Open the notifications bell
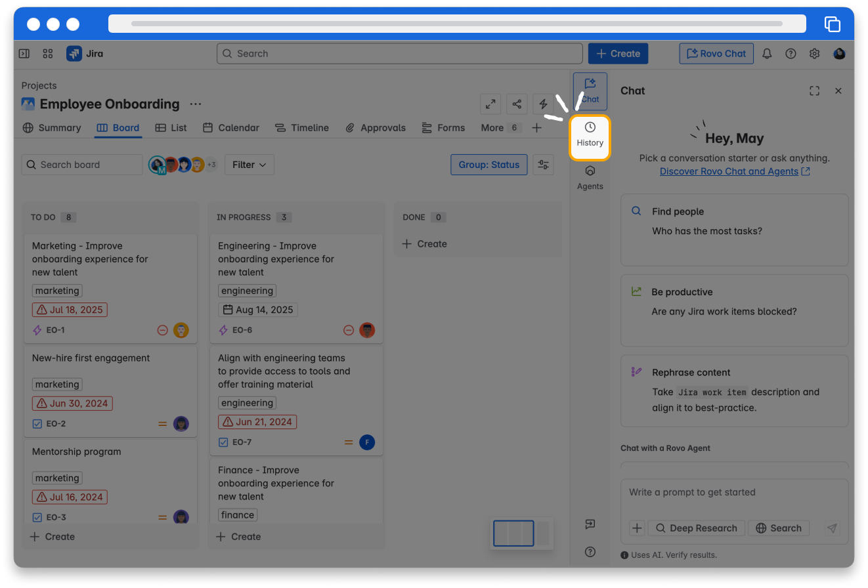 (767, 54)
